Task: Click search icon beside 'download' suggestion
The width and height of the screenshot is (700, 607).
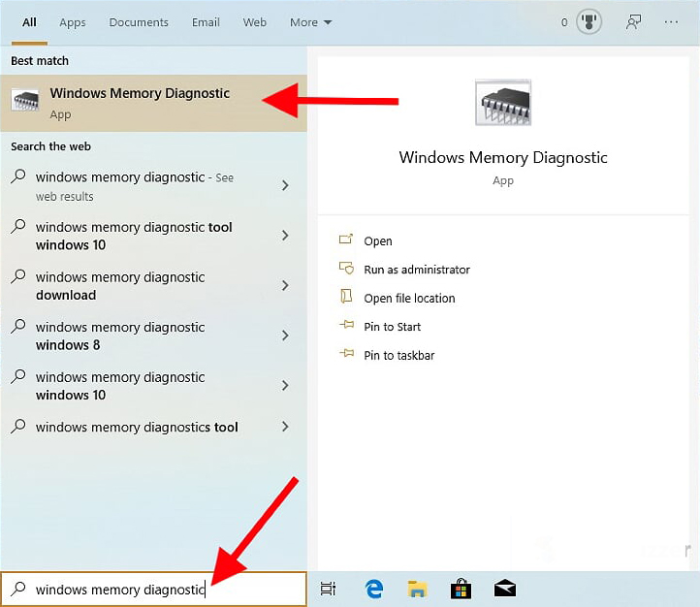Action: pyautogui.click(x=18, y=276)
